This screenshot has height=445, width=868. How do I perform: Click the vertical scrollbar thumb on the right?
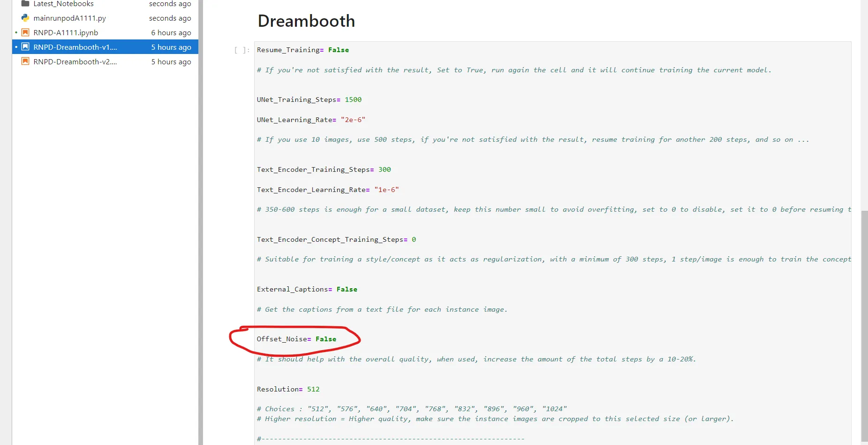tap(864, 326)
